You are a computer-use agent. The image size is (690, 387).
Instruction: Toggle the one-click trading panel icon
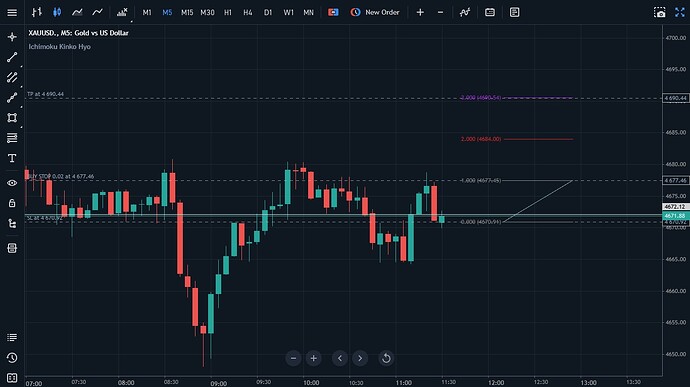(x=333, y=12)
